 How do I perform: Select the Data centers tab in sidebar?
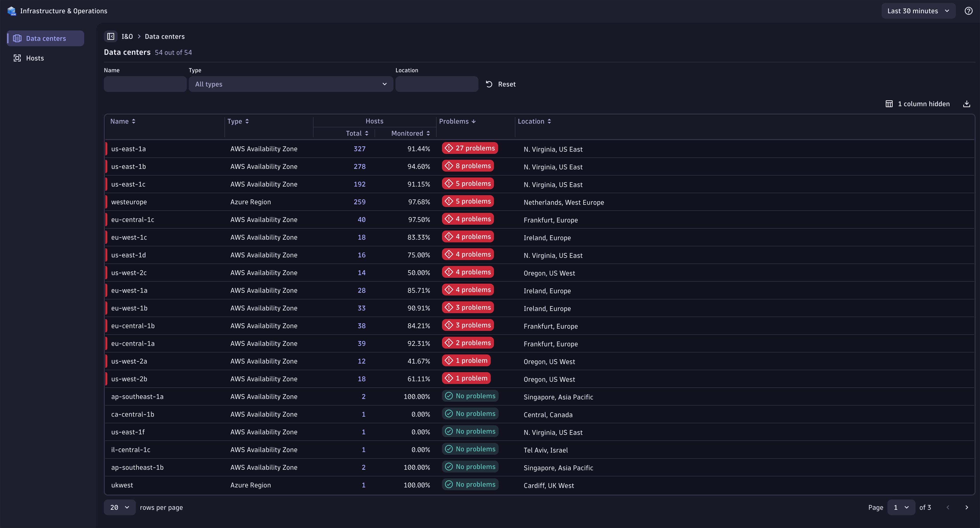45,38
